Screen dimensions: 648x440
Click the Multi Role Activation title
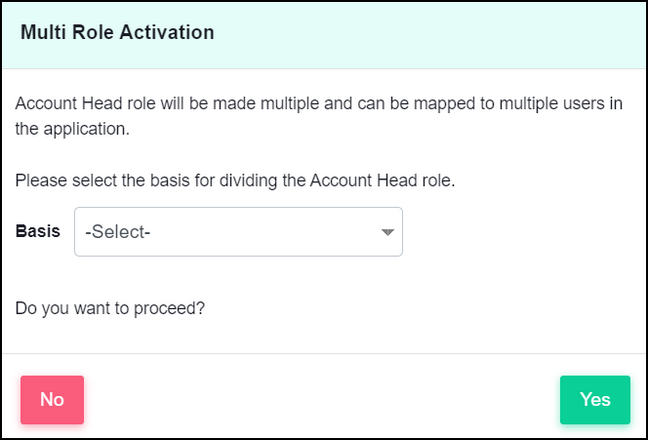pyautogui.click(x=117, y=32)
